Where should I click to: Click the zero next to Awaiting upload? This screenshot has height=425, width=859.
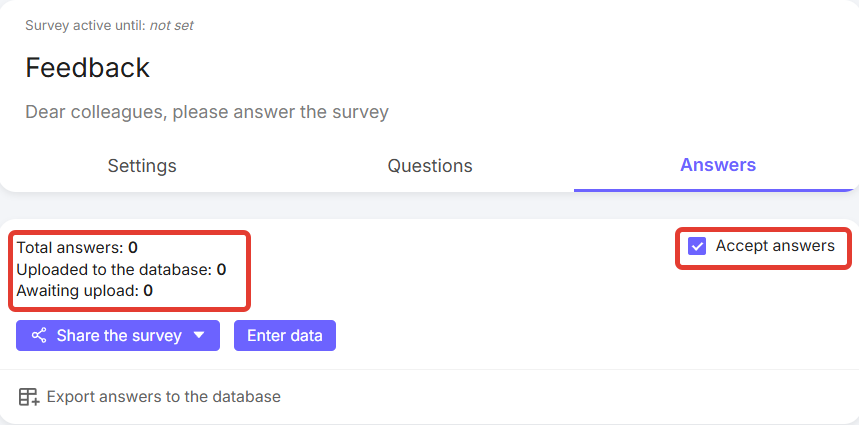[148, 291]
